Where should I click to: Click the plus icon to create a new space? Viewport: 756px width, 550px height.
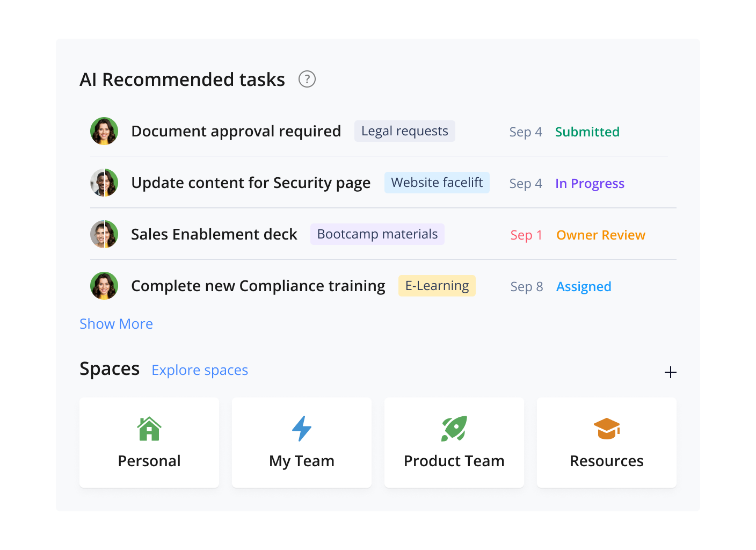[x=670, y=372]
